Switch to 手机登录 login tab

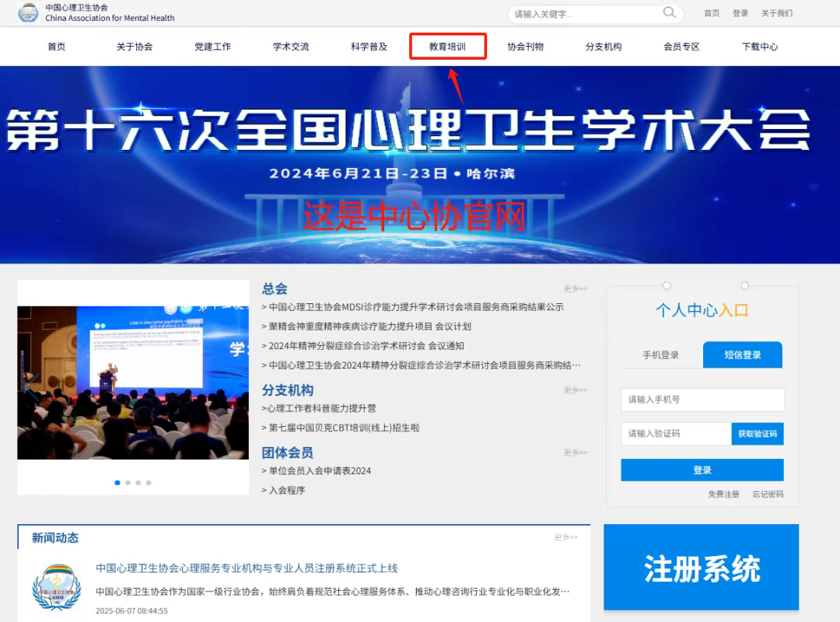tap(660, 355)
